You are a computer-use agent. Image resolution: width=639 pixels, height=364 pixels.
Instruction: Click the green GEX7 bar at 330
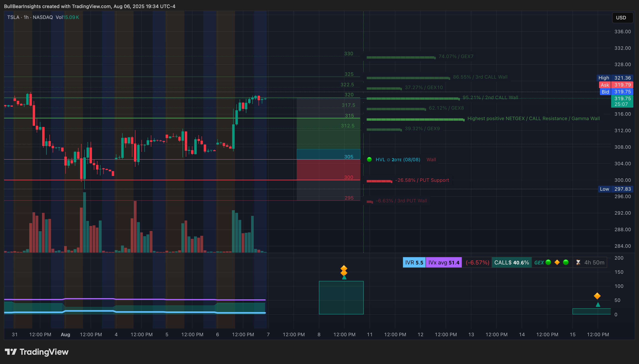[x=401, y=57]
